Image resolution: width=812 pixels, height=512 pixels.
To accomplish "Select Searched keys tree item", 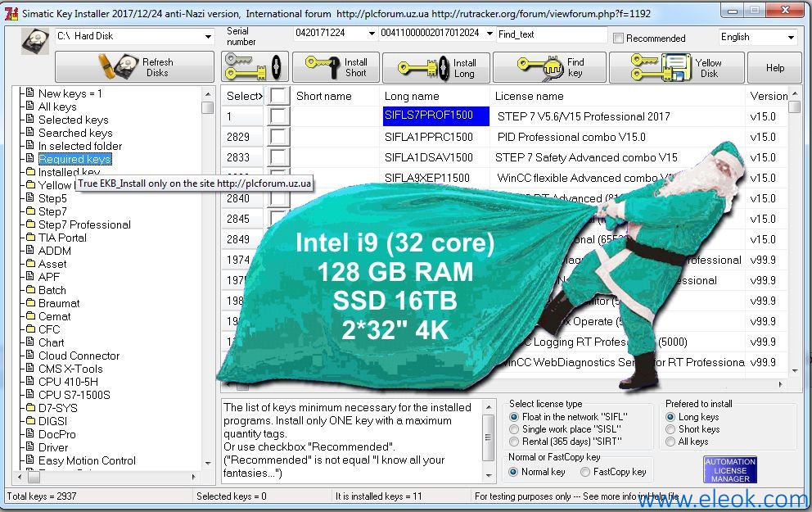I will (75, 133).
